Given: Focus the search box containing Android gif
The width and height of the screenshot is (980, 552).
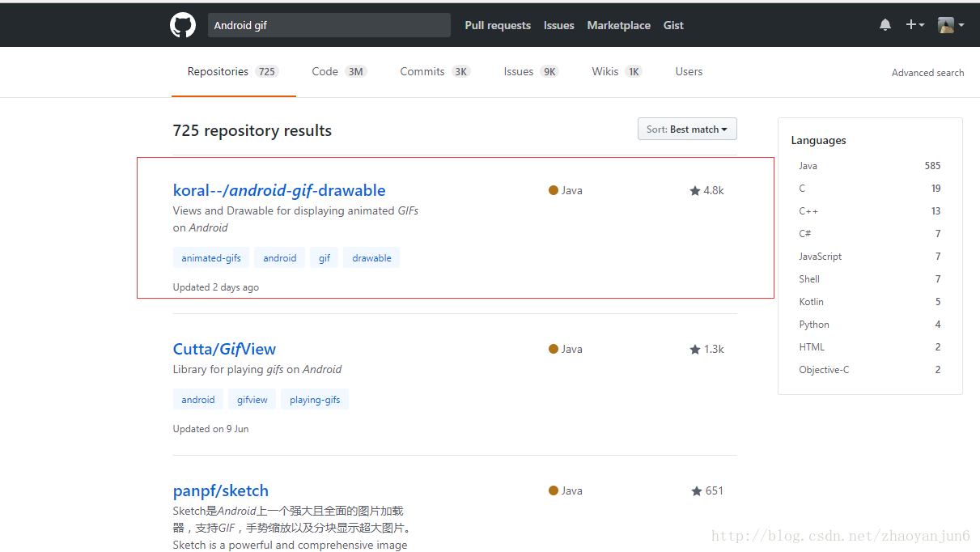Looking at the screenshot, I should tap(329, 25).
